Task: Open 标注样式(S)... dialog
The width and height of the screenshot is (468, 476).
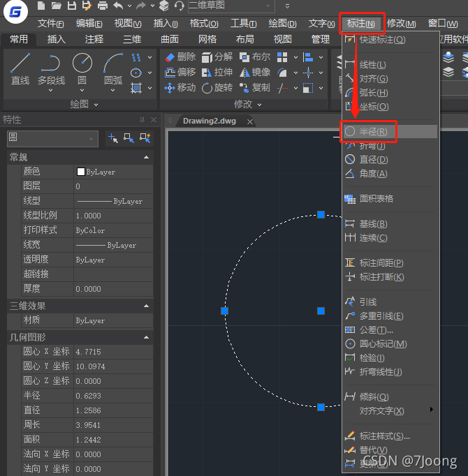Action: pyautogui.click(x=390, y=436)
